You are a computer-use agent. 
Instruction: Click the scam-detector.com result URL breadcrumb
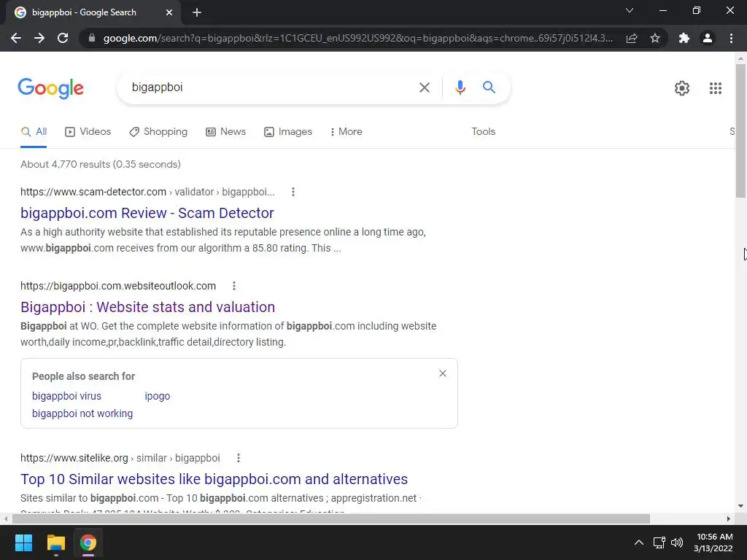click(x=147, y=192)
